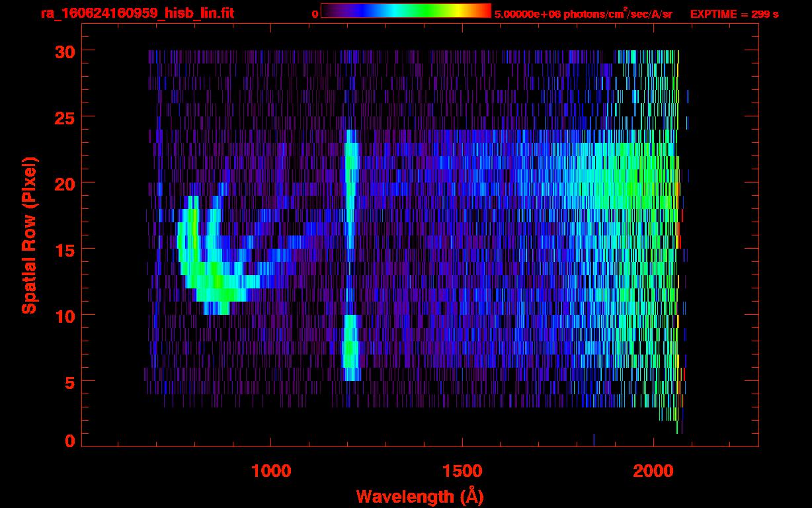The image size is (812, 508).
Task: Click the rainbow color scale bar
Action: (x=405, y=11)
